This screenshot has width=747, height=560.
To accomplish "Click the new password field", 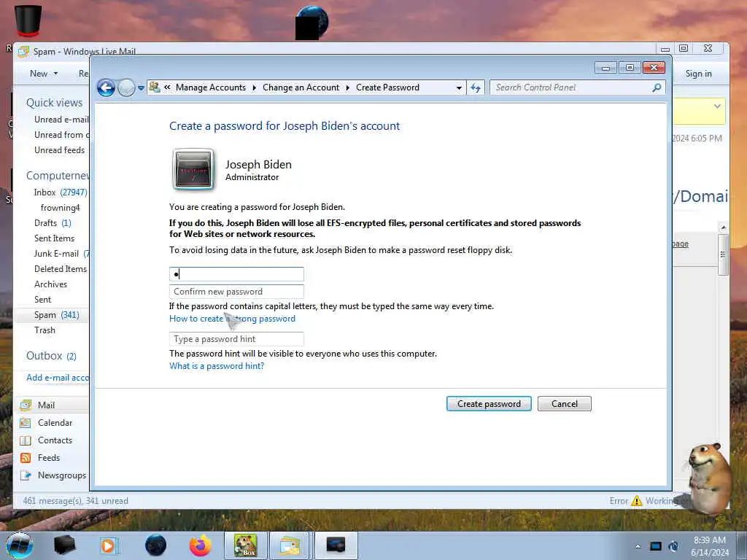I will click(x=236, y=274).
